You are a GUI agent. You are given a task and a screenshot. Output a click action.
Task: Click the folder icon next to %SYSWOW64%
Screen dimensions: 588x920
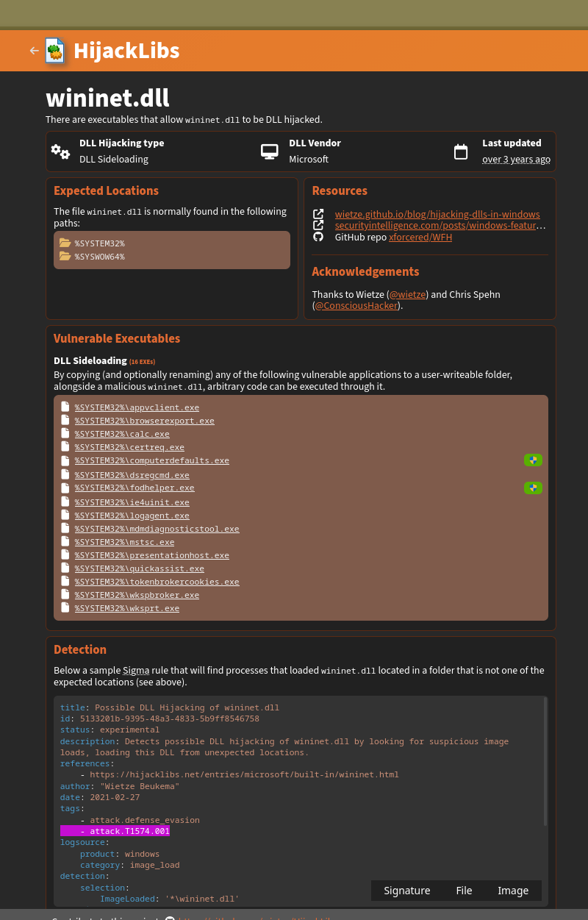[x=65, y=256]
